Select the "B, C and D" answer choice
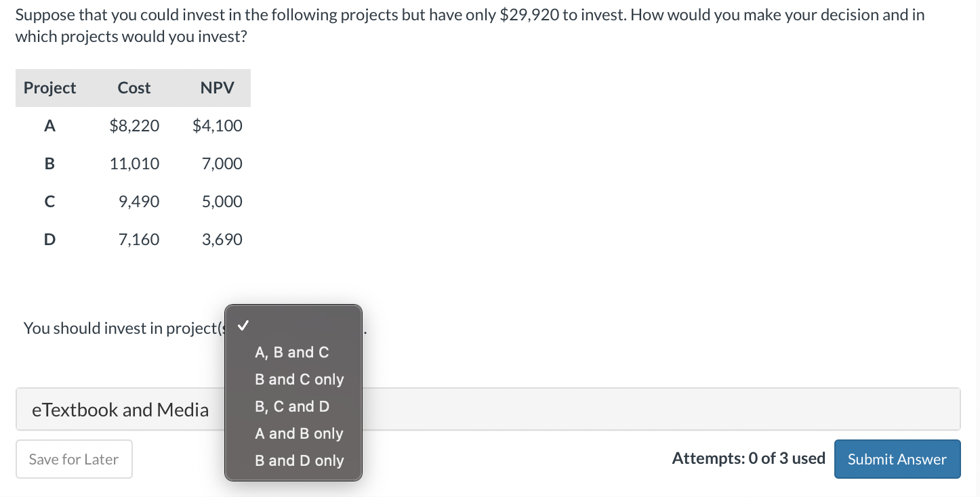 292,406
